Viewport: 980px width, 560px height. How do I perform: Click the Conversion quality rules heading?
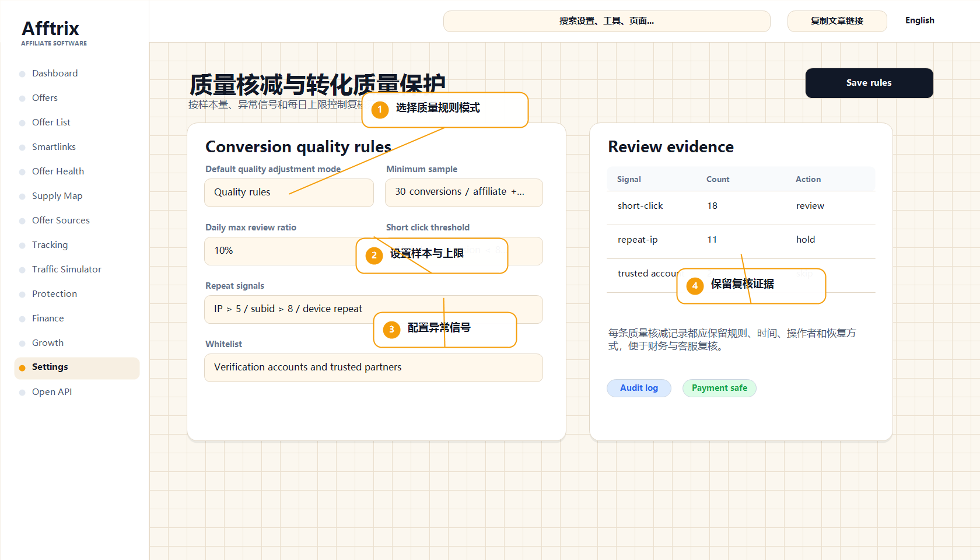298,147
